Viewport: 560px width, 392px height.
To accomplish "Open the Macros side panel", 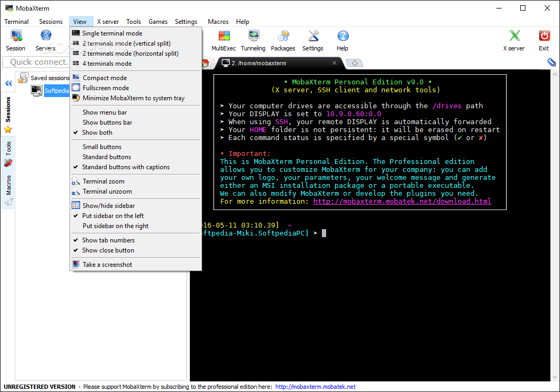I will [8, 184].
